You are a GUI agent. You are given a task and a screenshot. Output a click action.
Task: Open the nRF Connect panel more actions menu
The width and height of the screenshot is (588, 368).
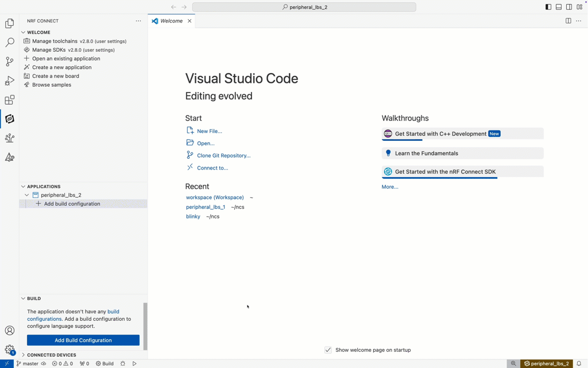138,21
